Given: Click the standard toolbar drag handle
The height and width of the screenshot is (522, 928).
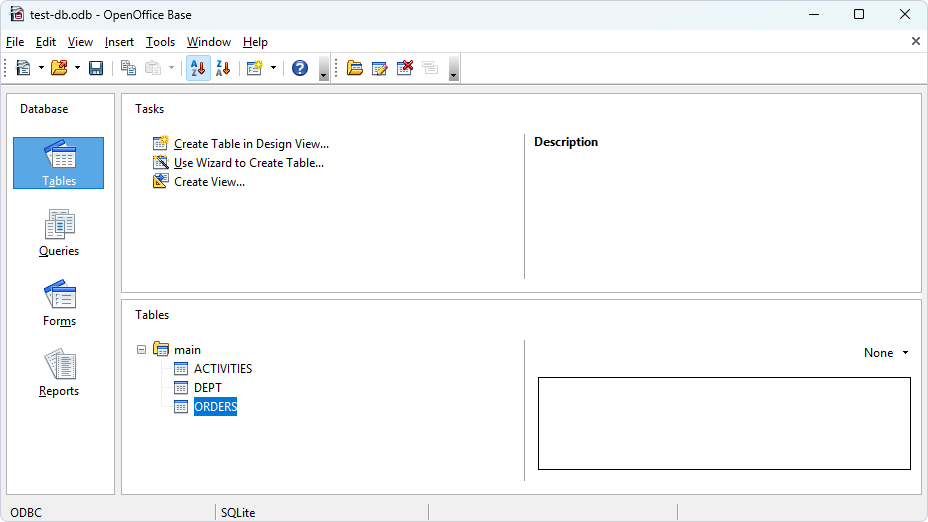Looking at the screenshot, I should point(5,68).
